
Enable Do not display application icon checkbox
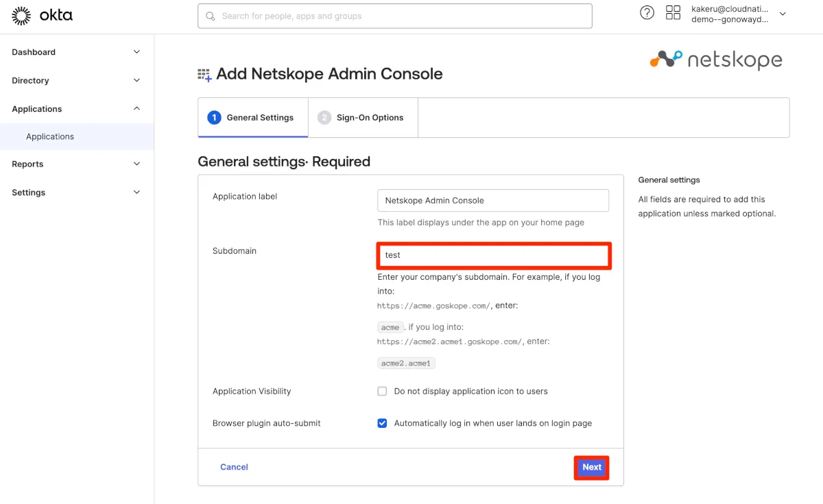[382, 392]
